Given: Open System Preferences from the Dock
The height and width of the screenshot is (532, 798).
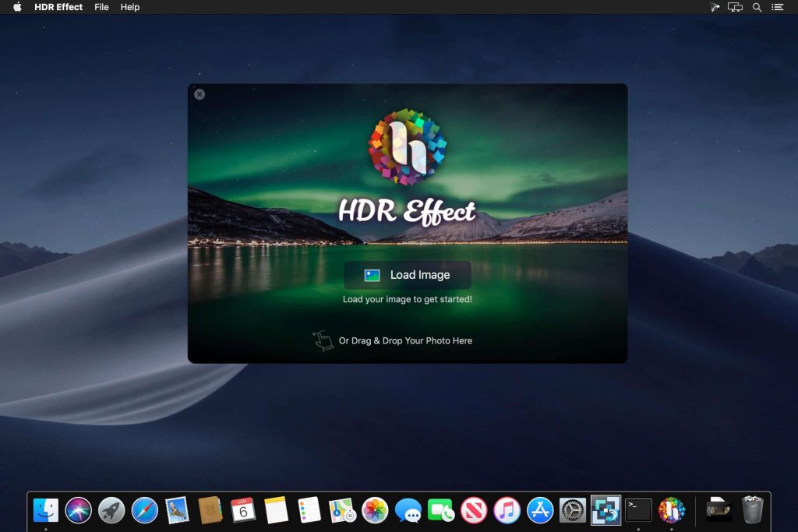Looking at the screenshot, I should coord(573,511).
